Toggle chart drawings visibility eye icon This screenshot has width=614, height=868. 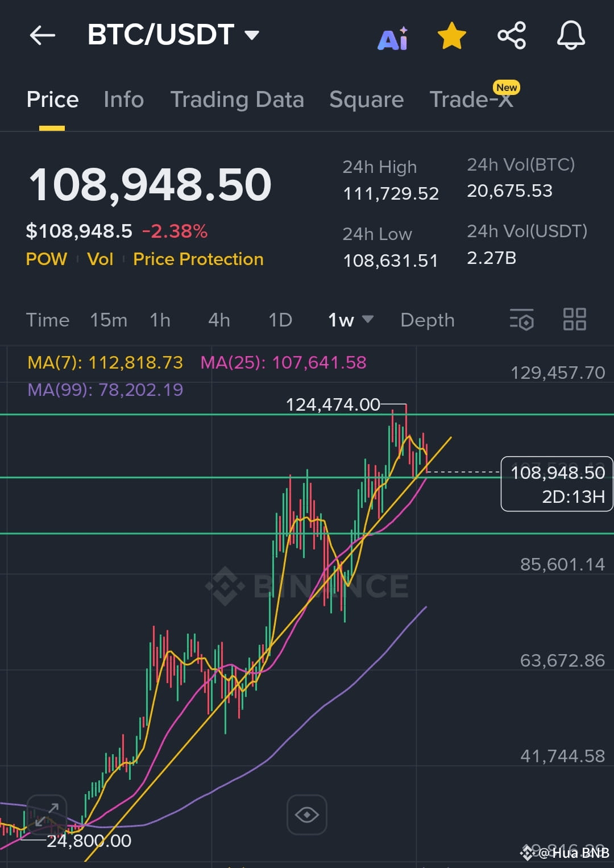coord(307,815)
